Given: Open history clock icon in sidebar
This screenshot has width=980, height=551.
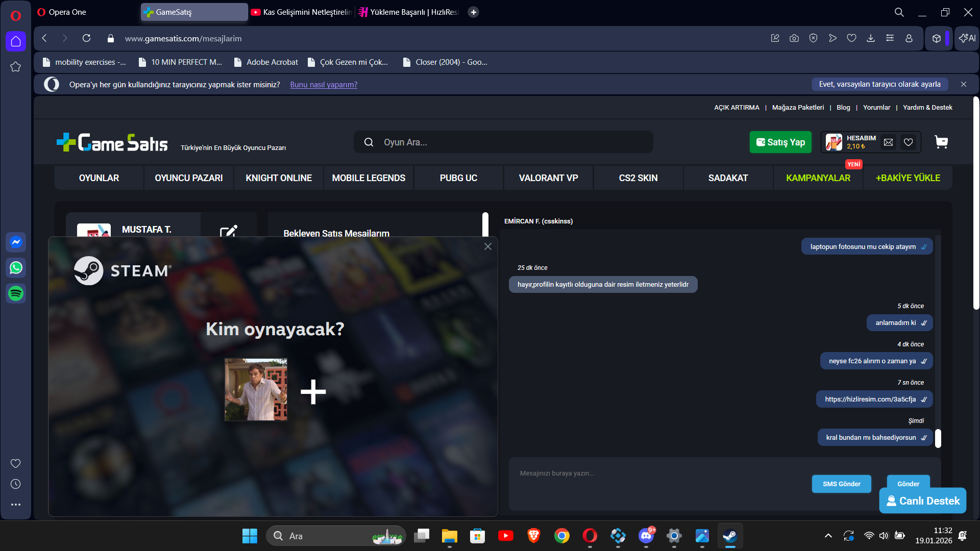Looking at the screenshot, I should [x=16, y=484].
